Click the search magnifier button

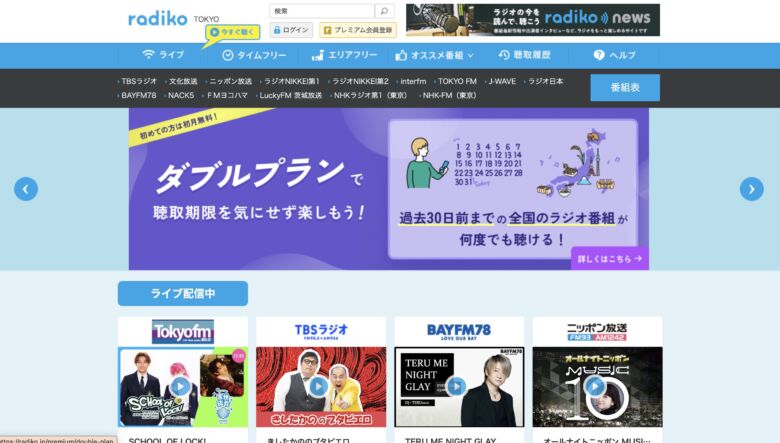point(384,10)
